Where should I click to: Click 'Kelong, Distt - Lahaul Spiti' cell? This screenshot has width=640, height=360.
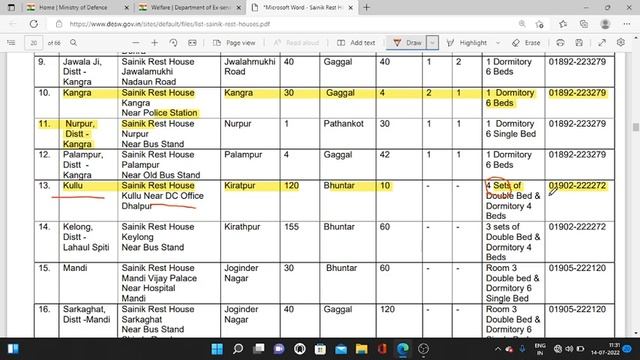tap(86, 237)
